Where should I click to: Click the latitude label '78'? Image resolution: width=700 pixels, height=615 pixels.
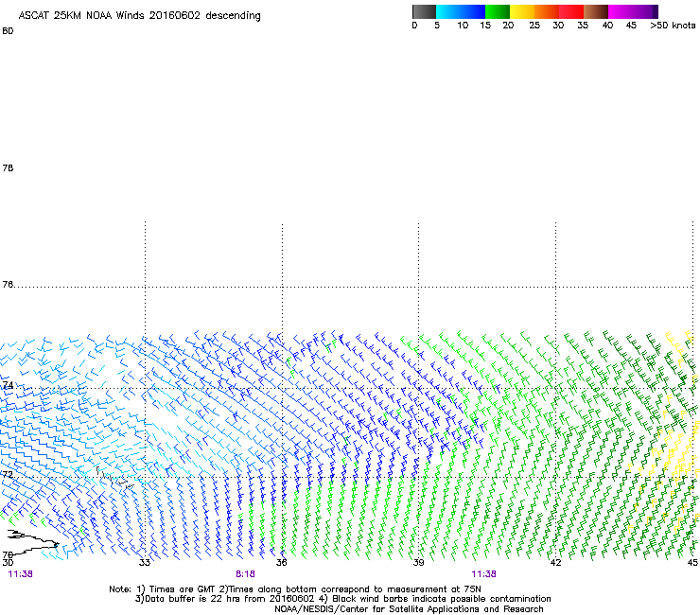click(8, 167)
